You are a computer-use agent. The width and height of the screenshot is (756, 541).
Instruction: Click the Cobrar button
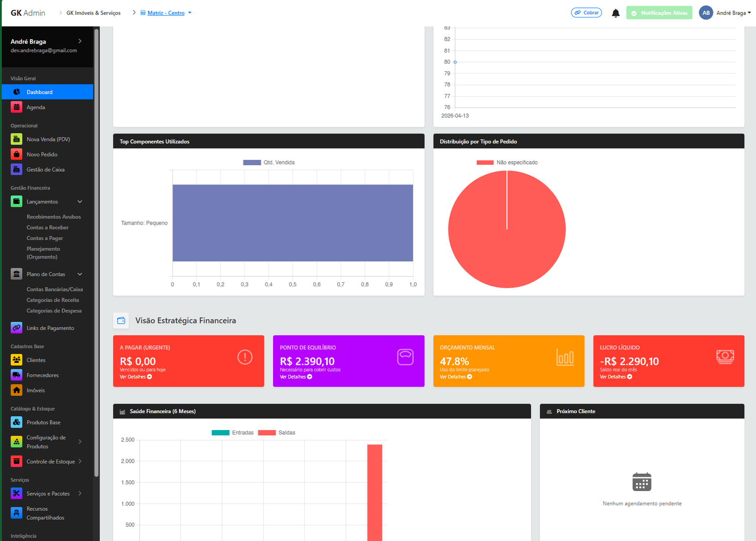[586, 13]
